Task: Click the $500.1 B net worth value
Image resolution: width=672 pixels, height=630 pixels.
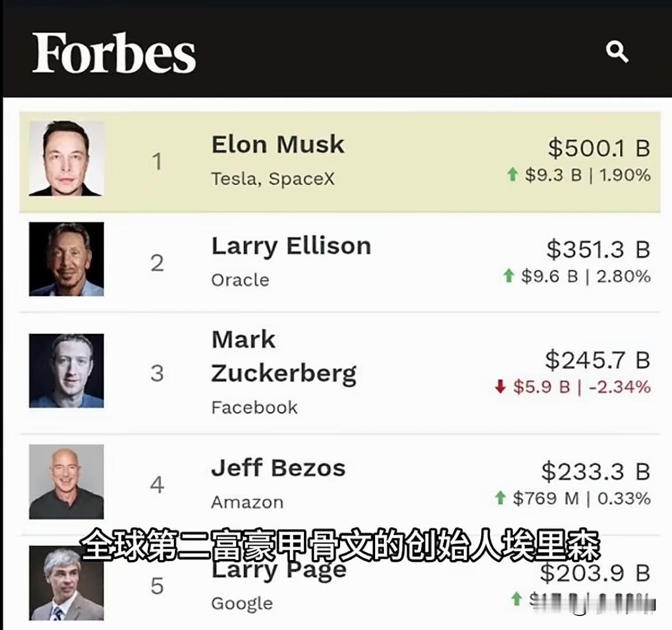Action: [x=598, y=148]
